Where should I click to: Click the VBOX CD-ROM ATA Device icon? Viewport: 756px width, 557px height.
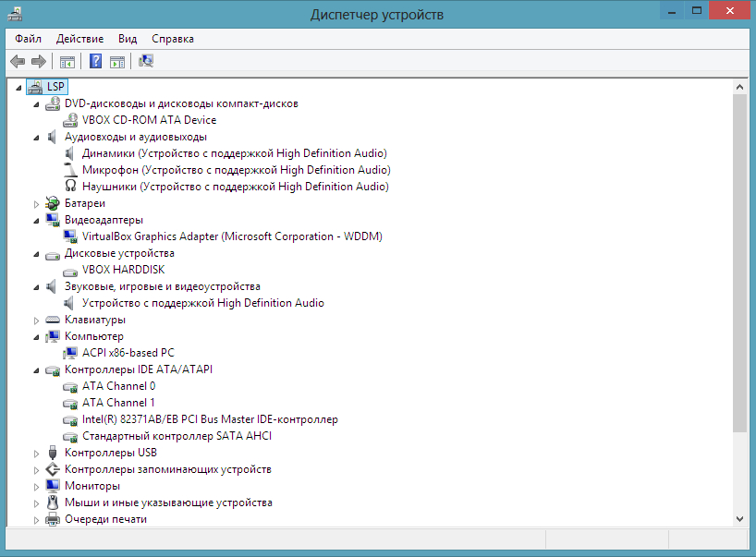click(x=70, y=120)
